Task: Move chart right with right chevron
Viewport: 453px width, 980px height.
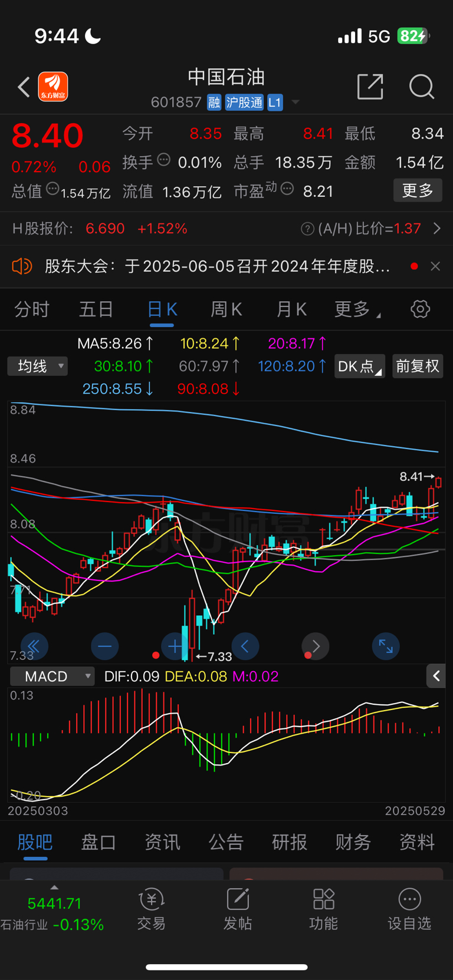Action: click(316, 646)
